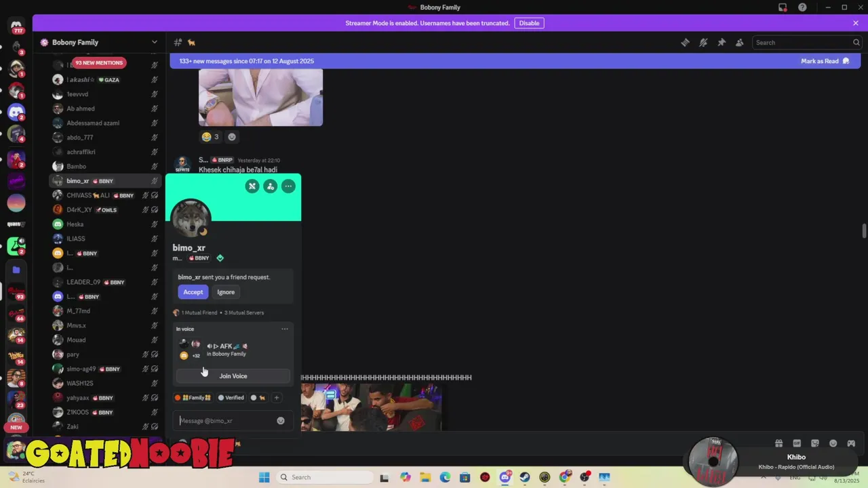Screen dimensions: 868x488
Task: Open the In voice section ellipsis menu
Action: [x=285, y=329]
